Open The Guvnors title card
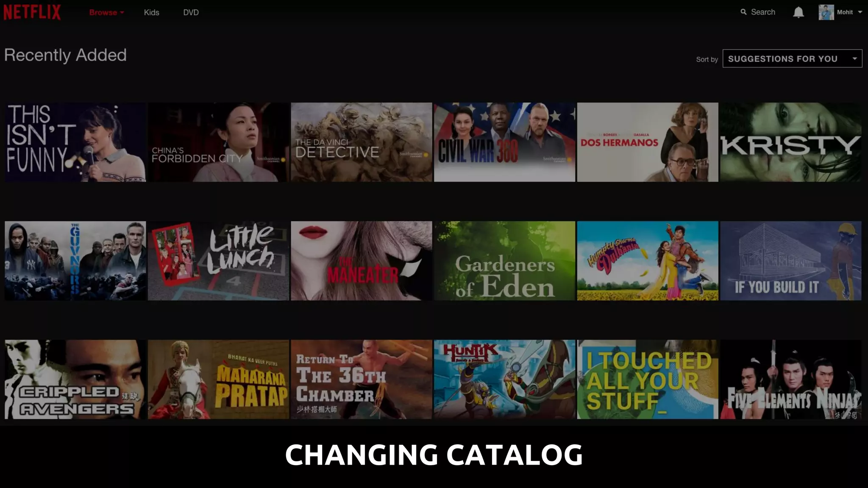Image resolution: width=868 pixels, height=488 pixels. pos(75,261)
